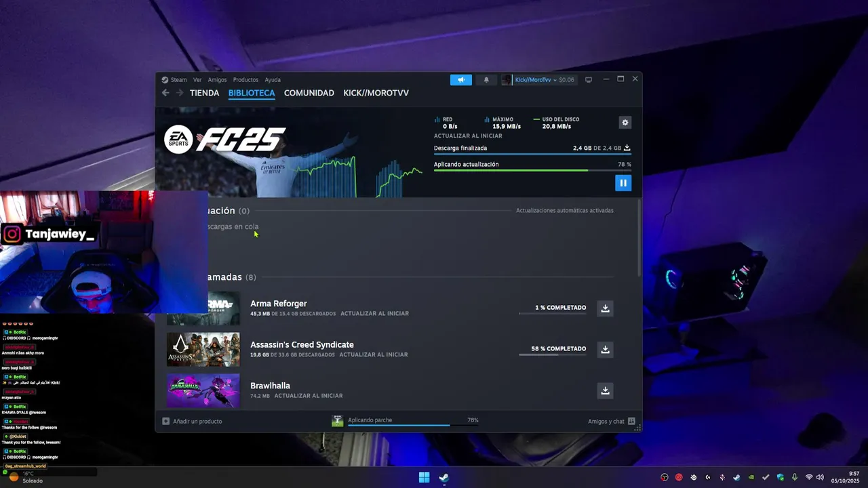Click Amigos y chat label
The width and height of the screenshot is (868, 488).
606,421
